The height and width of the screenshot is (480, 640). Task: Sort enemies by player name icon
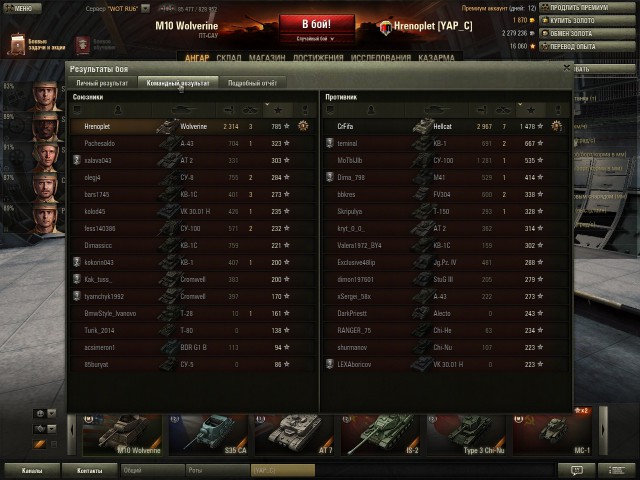[x=371, y=110]
